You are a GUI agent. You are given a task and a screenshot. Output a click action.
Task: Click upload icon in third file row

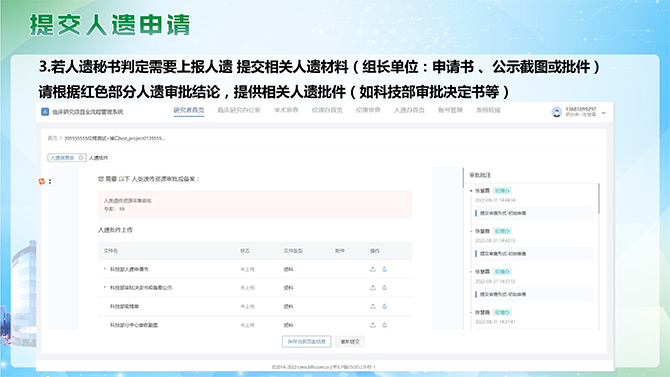coord(373,306)
